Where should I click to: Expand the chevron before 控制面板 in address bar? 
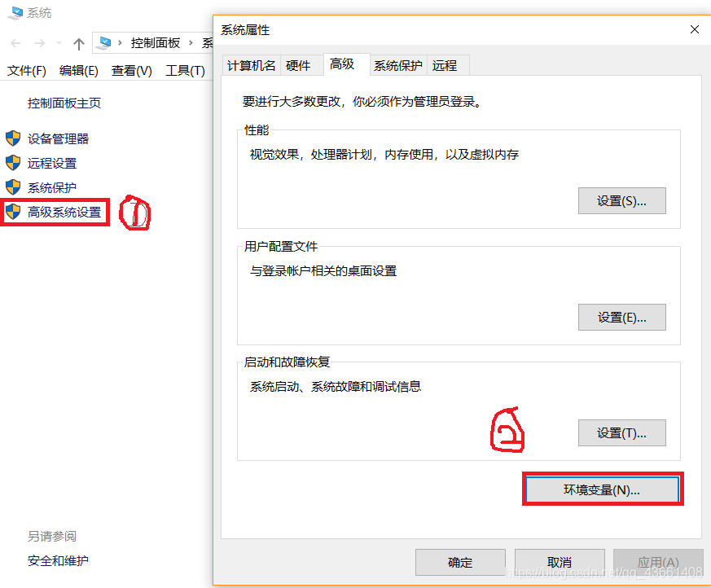(121, 43)
